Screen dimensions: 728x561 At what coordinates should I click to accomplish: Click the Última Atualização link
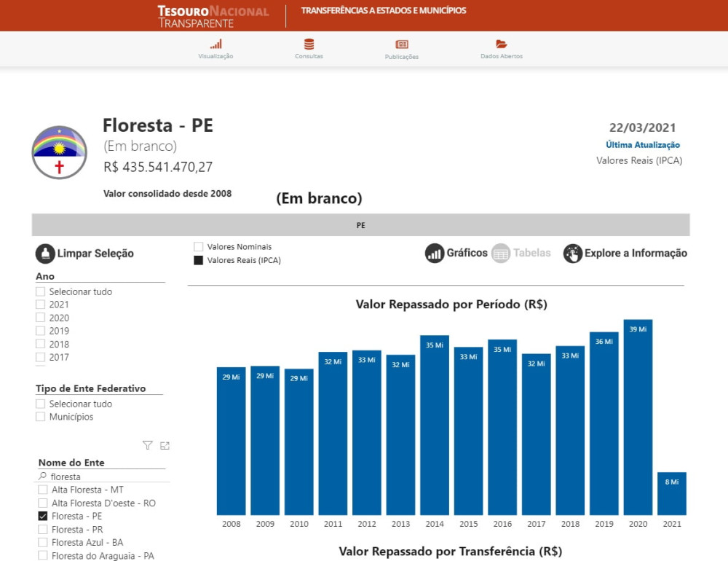tap(643, 145)
